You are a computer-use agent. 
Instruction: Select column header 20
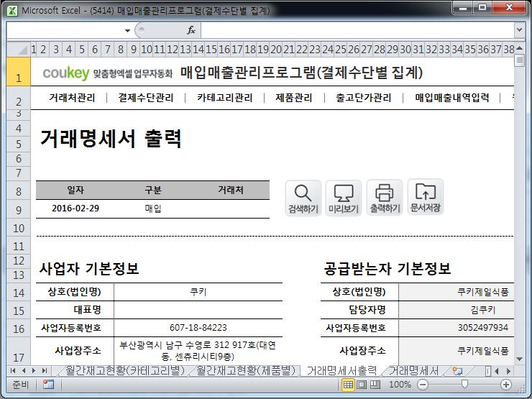tap(276, 50)
